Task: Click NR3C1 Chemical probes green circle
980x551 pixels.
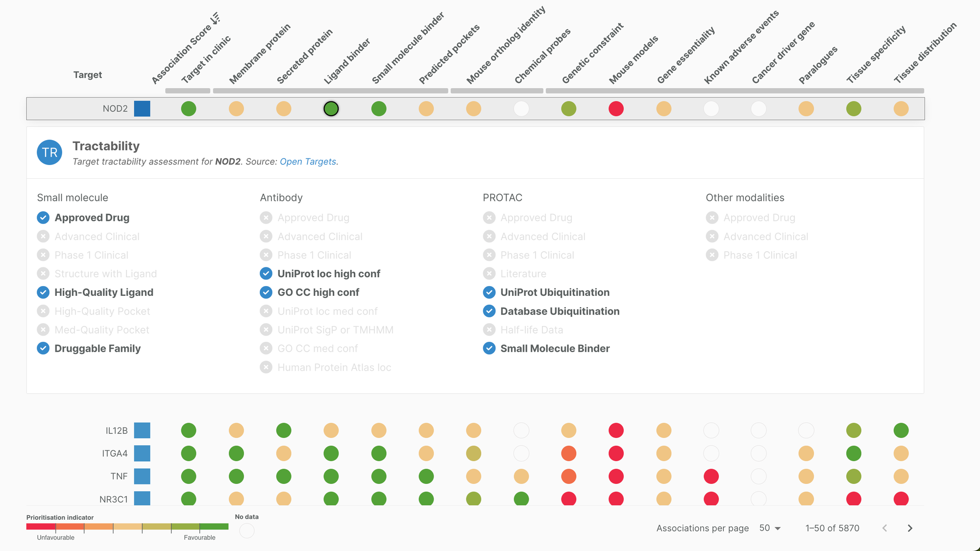Action: point(521,499)
